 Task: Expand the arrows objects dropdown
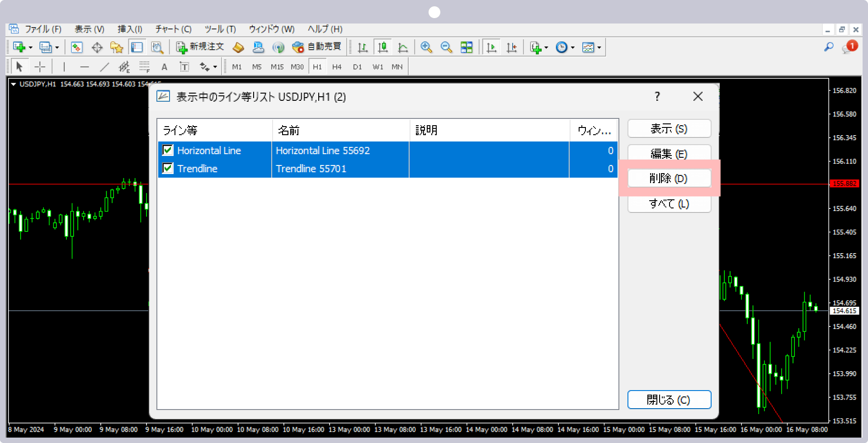pyautogui.click(x=215, y=67)
